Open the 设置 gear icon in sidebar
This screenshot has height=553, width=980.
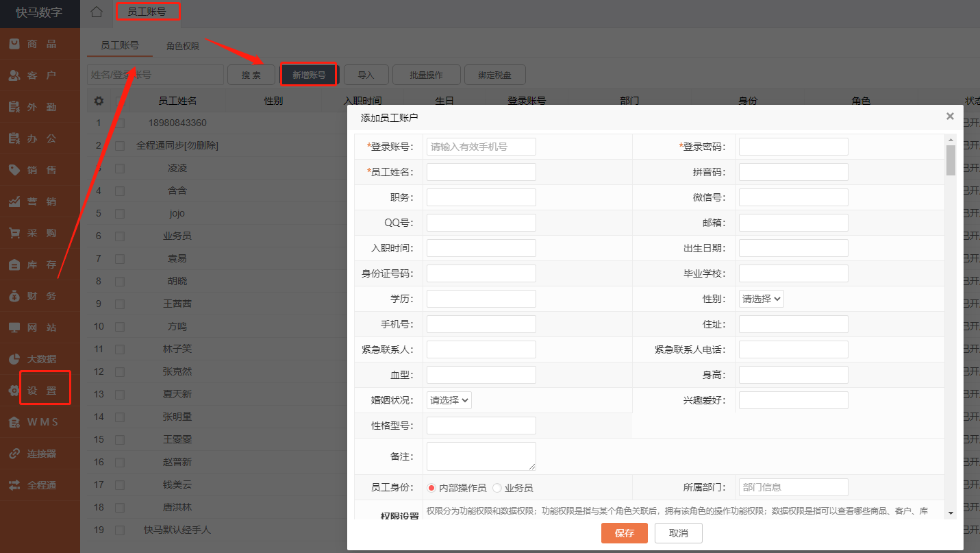(x=14, y=391)
